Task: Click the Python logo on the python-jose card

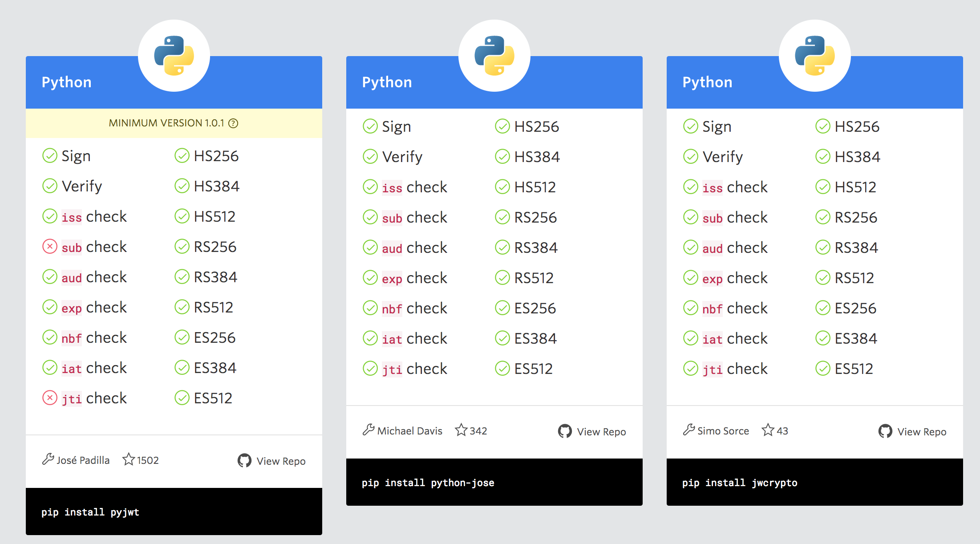Action: (494, 56)
